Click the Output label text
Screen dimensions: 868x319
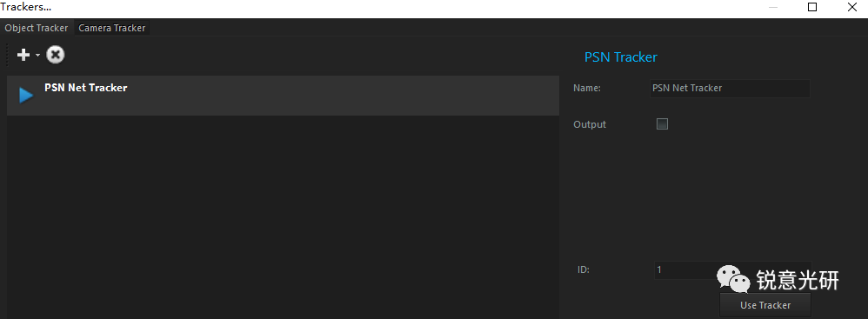pyautogui.click(x=590, y=124)
